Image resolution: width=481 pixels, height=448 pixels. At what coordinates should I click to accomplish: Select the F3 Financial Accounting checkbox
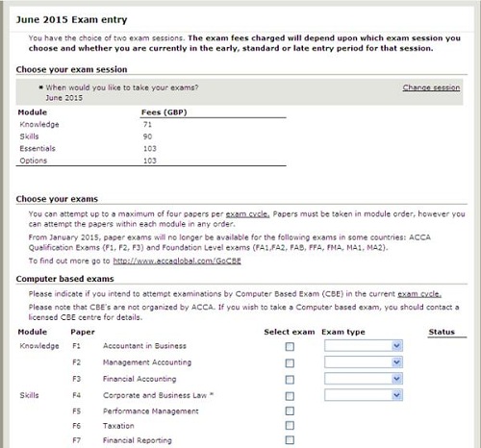click(x=290, y=380)
